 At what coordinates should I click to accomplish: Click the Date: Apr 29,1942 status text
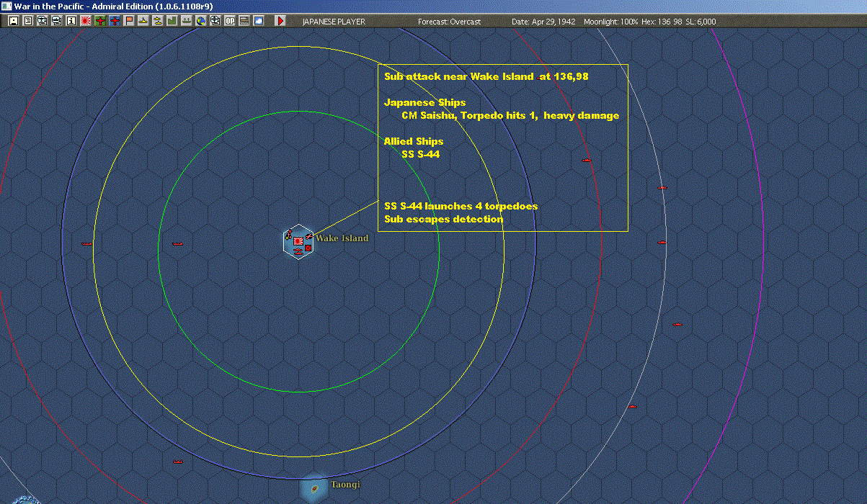coord(543,22)
